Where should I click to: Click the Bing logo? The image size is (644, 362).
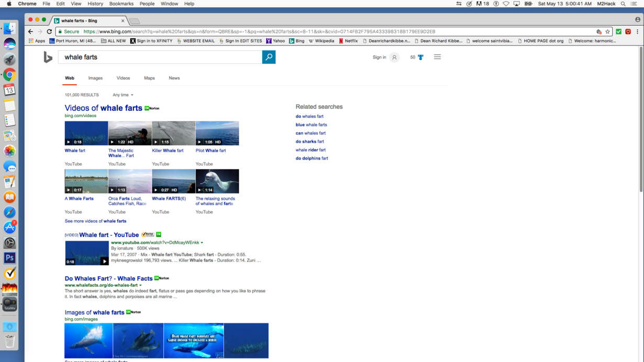(48, 58)
